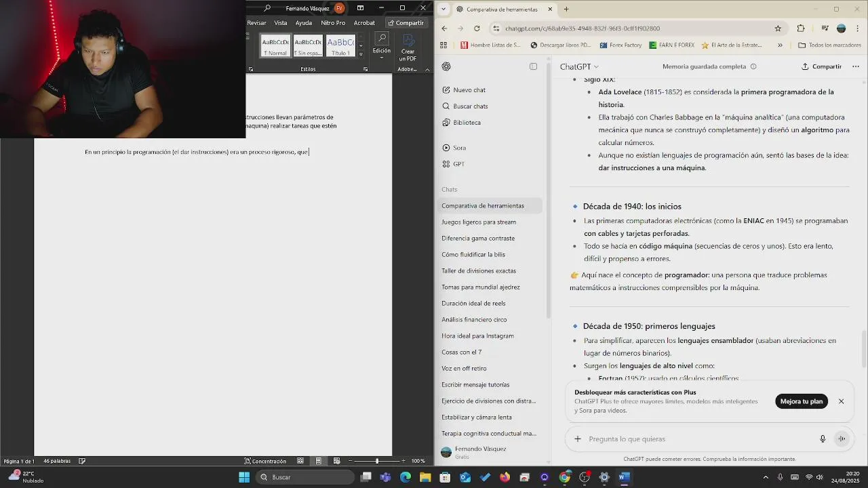Open the Todos los marcadores folder
Image resolution: width=868 pixels, height=488 pixels.
[x=829, y=45]
